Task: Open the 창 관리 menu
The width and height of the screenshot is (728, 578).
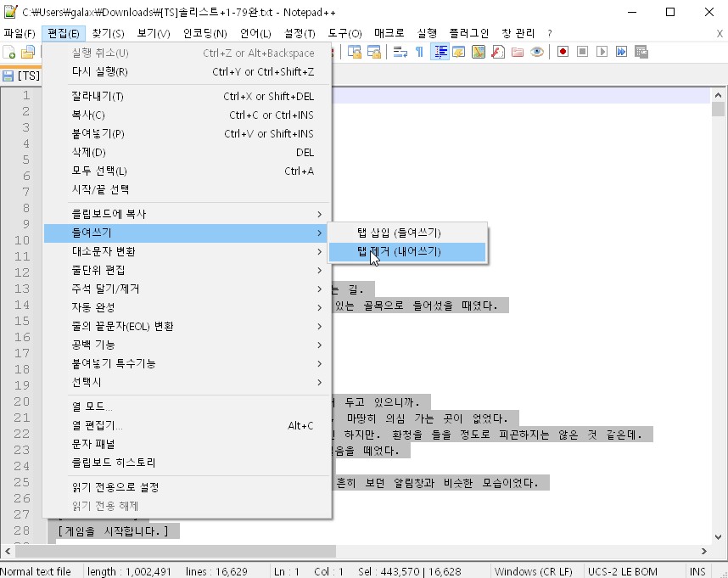Action: coord(518,33)
